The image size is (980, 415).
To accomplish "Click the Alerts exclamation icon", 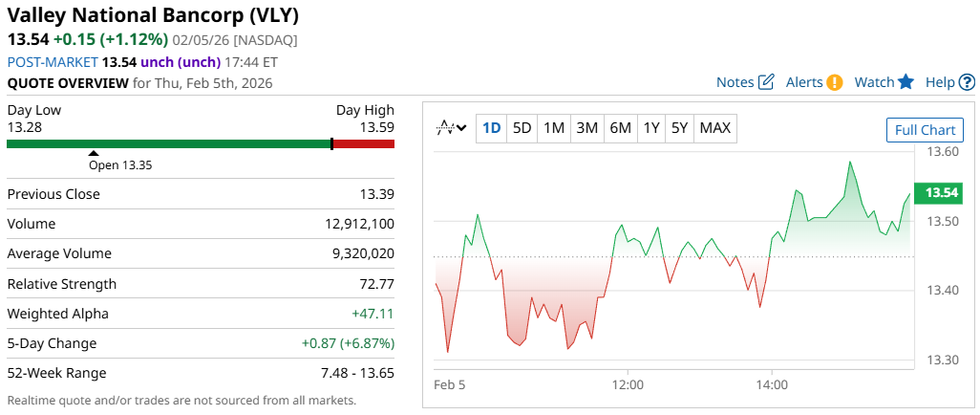I will click(835, 82).
